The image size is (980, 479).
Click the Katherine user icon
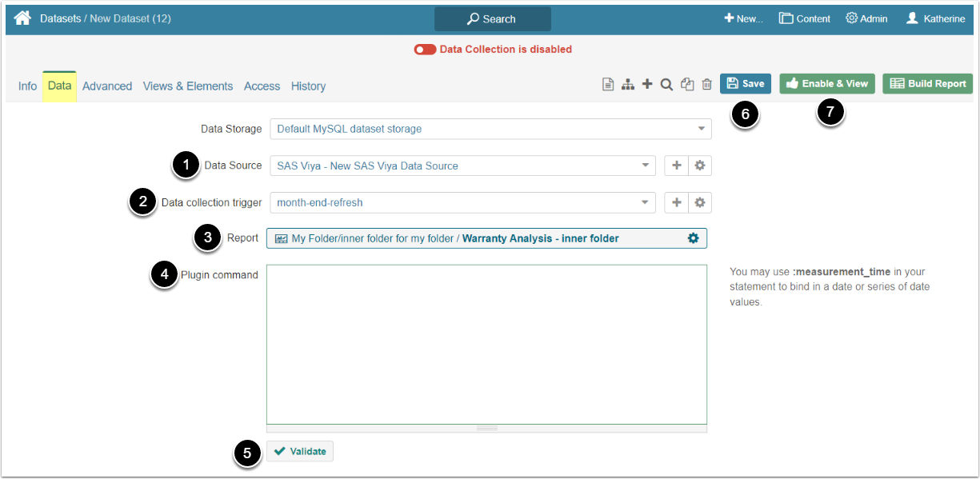[912, 18]
